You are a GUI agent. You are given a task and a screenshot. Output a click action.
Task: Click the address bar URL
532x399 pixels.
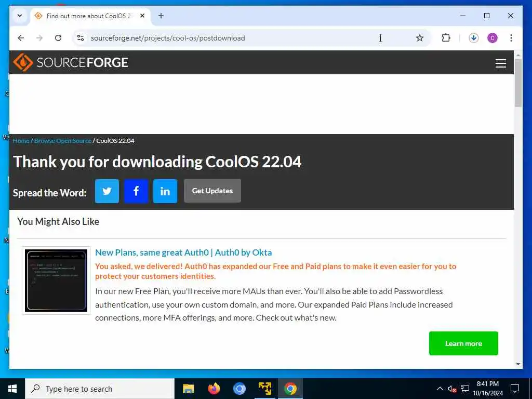pos(168,38)
